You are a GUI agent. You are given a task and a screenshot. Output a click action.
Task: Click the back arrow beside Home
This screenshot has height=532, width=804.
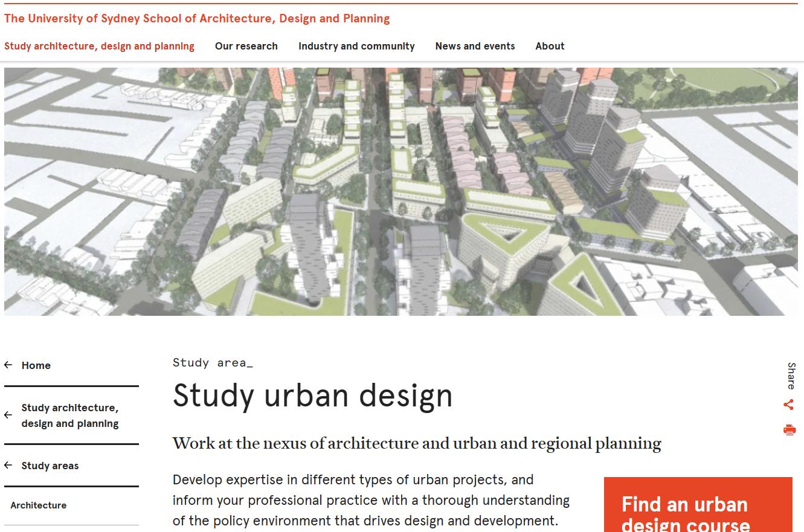(x=8, y=365)
